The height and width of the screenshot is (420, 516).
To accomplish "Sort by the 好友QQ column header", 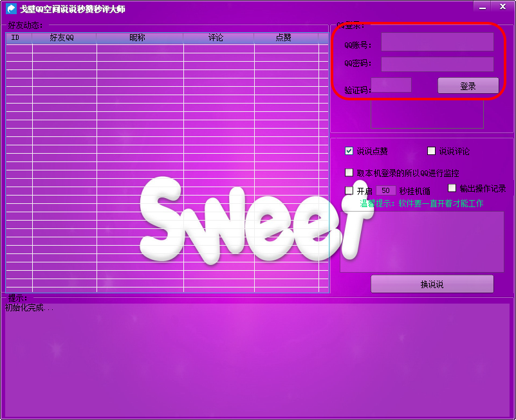I will [64, 38].
